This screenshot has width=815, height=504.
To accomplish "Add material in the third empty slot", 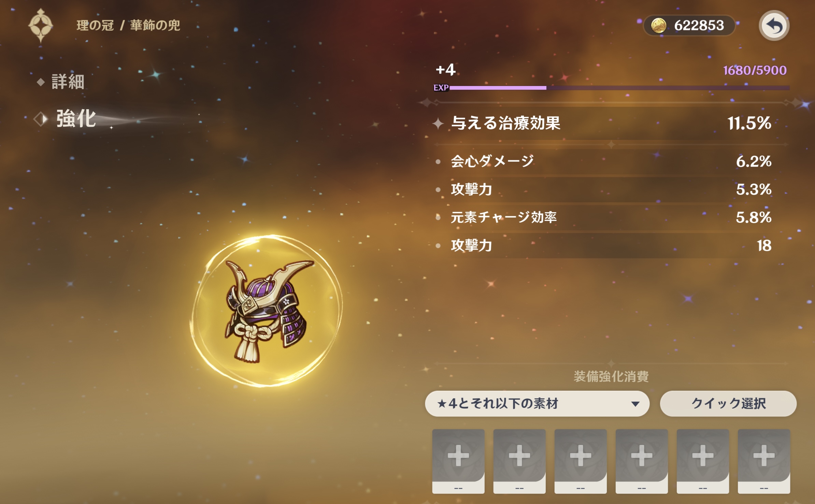I will 580,461.
